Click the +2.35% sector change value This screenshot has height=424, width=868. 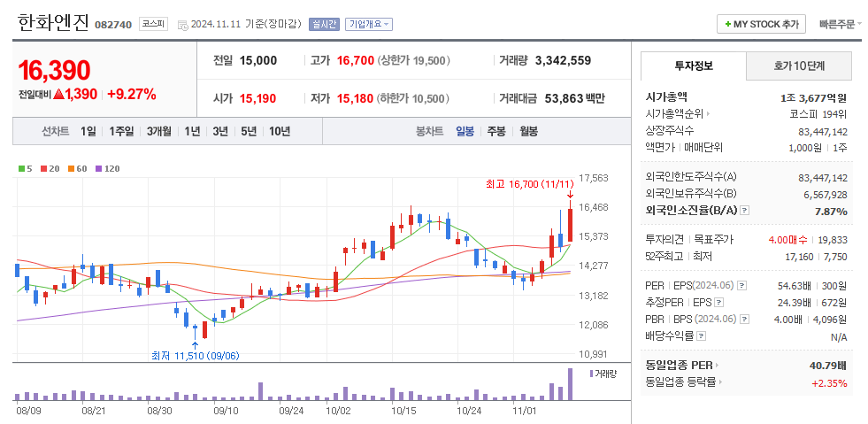pyautogui.click(x=829, y=382)
